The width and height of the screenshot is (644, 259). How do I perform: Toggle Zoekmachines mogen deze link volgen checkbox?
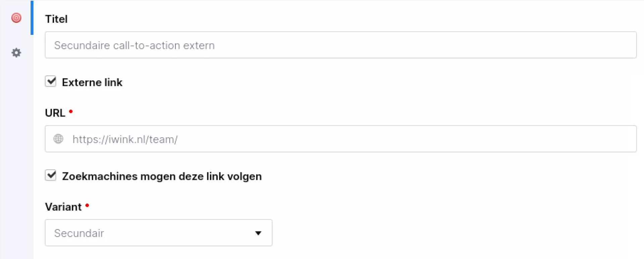(x=51, y=175)
